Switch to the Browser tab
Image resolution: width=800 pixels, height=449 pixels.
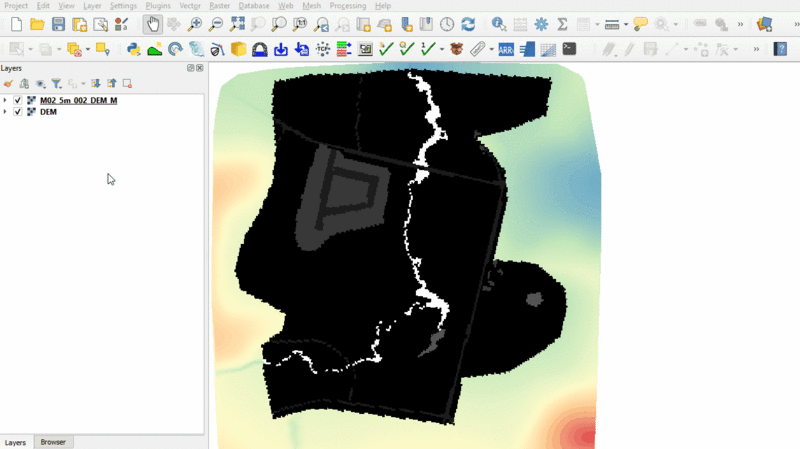coord(53,442)
